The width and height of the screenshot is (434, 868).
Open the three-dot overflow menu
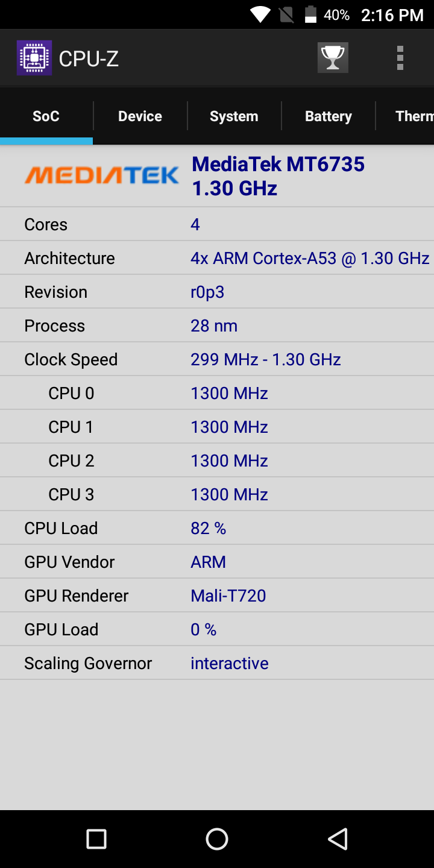coord(400,58)
